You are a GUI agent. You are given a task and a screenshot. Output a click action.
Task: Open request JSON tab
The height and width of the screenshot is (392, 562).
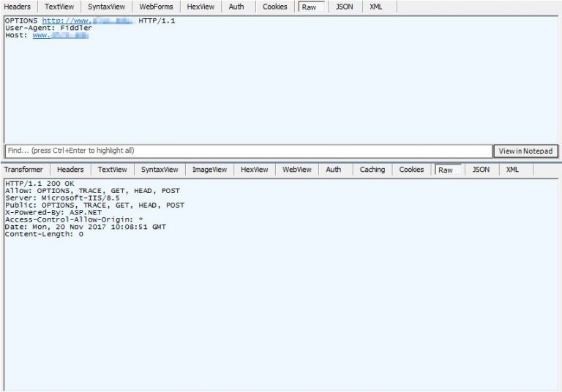(x=344, y=7)
